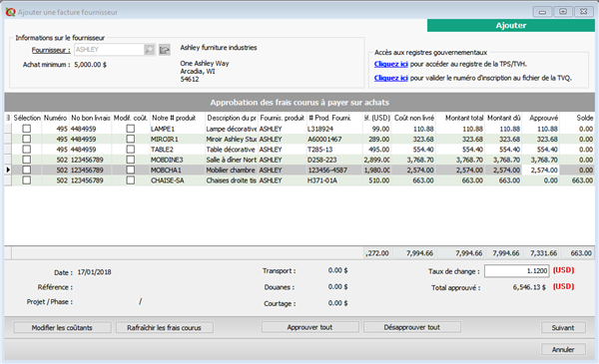Screen dimensions: 599x364
Task: Click Modif. coût column header
Action: click(x=131, y=118)
